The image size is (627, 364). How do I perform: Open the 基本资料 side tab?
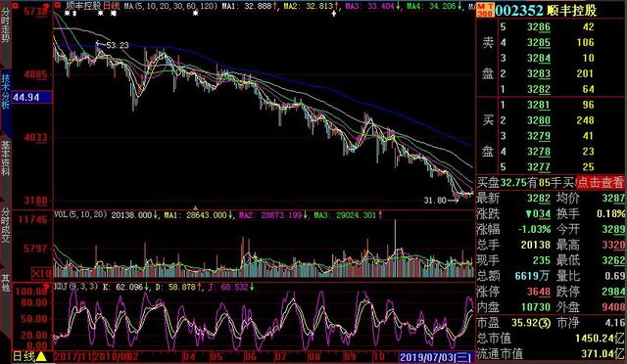[x=5, y=159]
